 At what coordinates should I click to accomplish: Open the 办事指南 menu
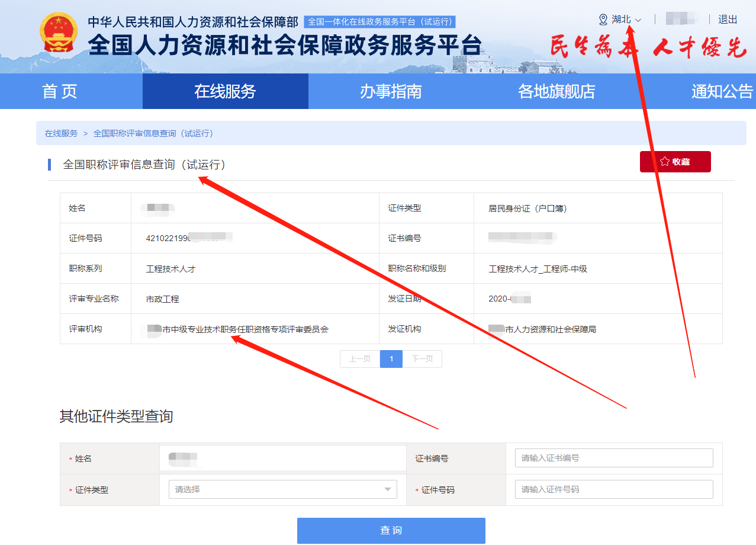(x=391, y=91)
